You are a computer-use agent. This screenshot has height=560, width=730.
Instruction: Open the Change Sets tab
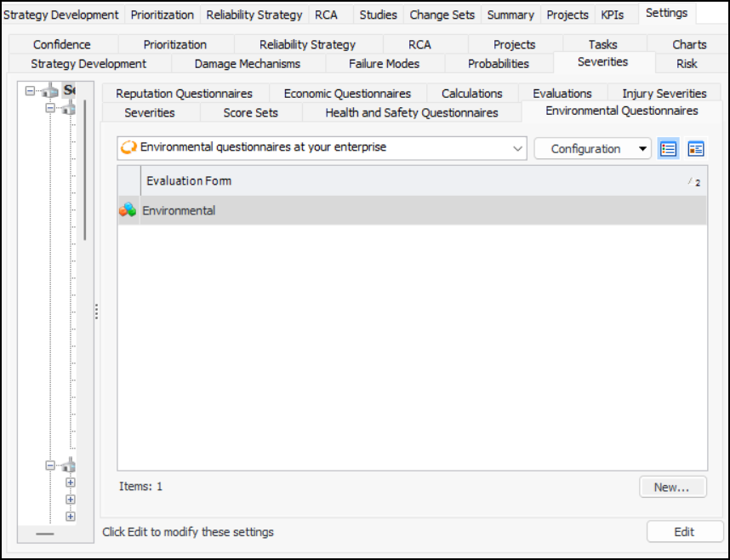coord(442,15)
